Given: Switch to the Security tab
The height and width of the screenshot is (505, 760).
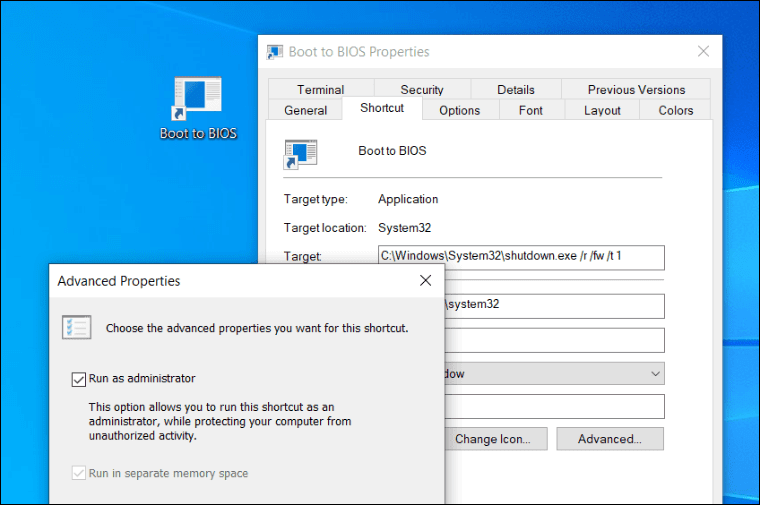Looking at the screenshot, I should (422, 90).
